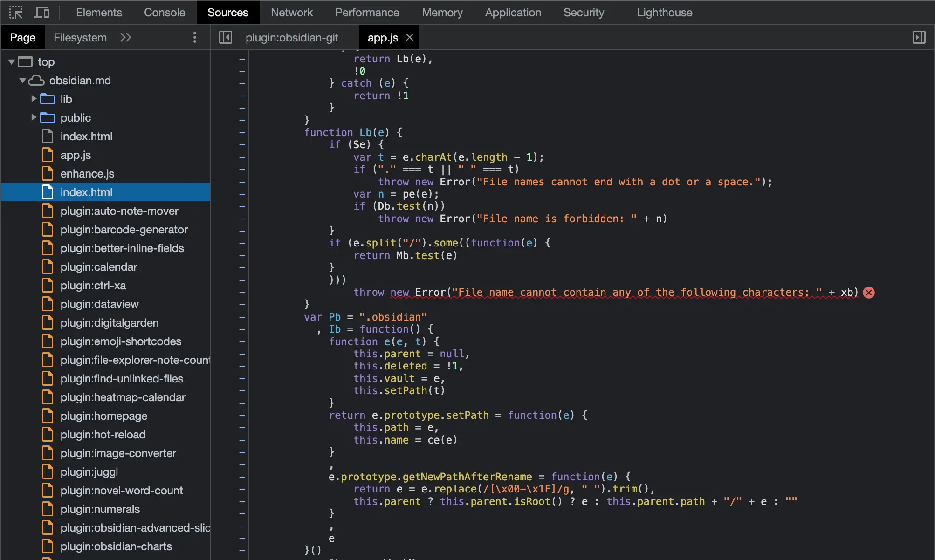This screenshot has height=560, width=935.
Task: Select the Filesystem navigator tab
Action: point(80,37)
